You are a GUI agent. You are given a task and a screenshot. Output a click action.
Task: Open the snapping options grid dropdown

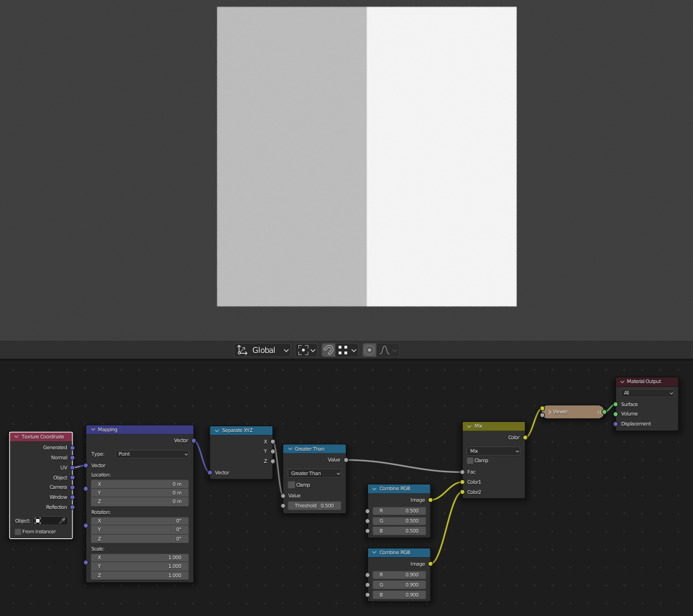[x=347, y=350]
